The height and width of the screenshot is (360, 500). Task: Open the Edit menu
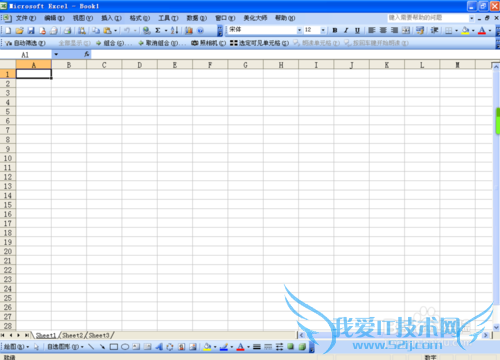click(54, 18)
